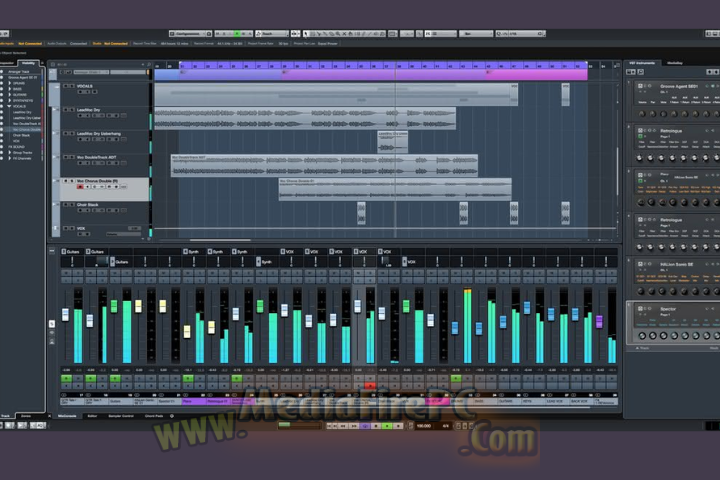This screenshot has width=720, height=480.
Task: Open the MixConsole lower zone tab
Action: click(x=67, y=416)
